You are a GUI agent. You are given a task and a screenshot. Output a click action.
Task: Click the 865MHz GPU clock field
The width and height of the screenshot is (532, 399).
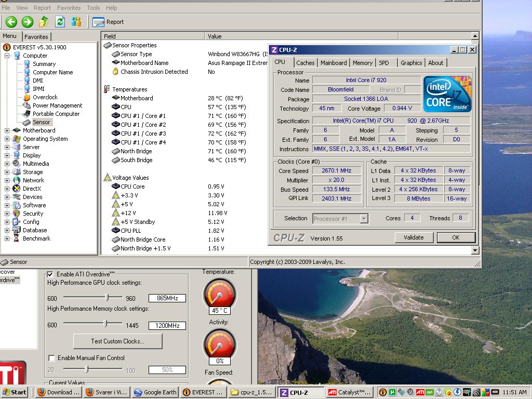167,298
